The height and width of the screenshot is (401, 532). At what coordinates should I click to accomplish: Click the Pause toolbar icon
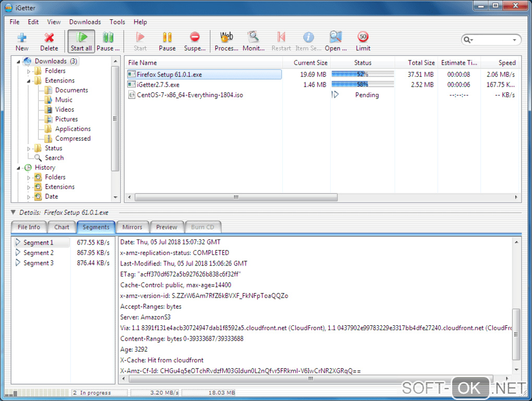click(x=167, y=41)
